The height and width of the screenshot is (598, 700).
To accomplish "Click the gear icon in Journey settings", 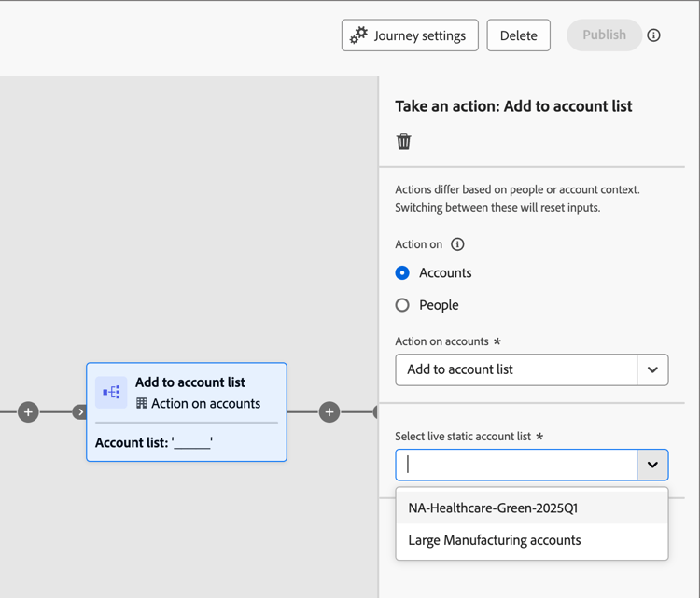I will tap(359, 35).
